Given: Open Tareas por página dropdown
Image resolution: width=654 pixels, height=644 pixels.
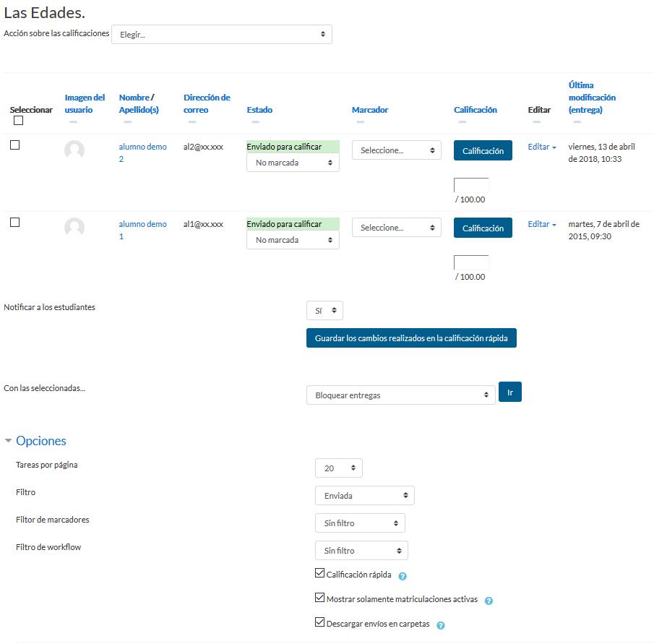Looking at the screenshot, I should (x=339, y=468).
